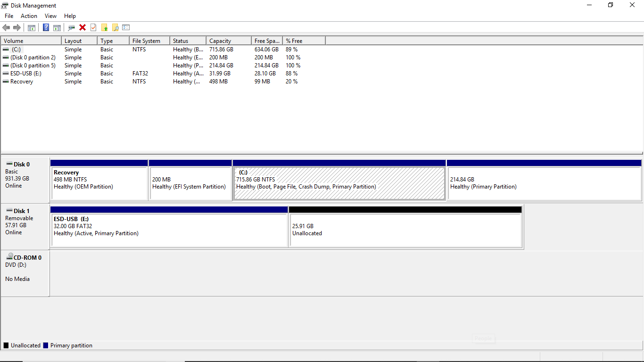Open the File menu
Screen dimensions: 644x362
click(x=9, y=16)
